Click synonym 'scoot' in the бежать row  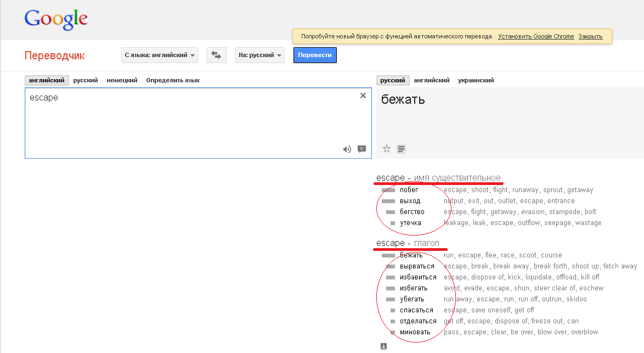click(528, 255)
